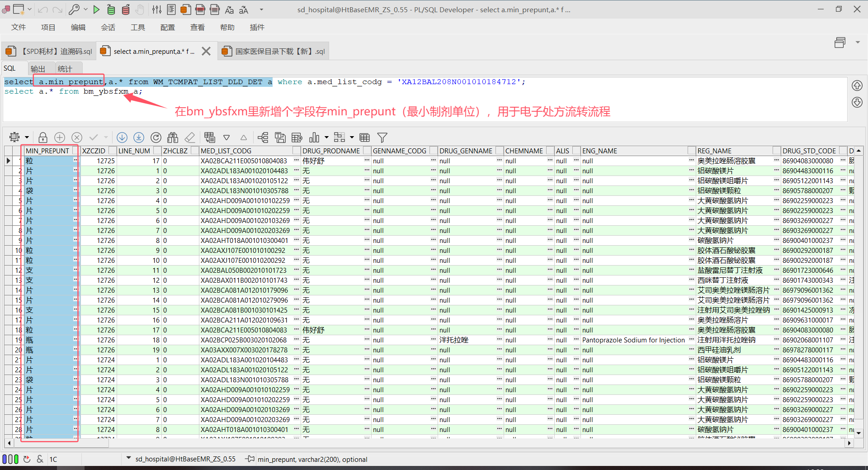This screenshot has height=470, width=868.
Task: Click the Aa change-case toolbar icon
Action: click(229, 10)
